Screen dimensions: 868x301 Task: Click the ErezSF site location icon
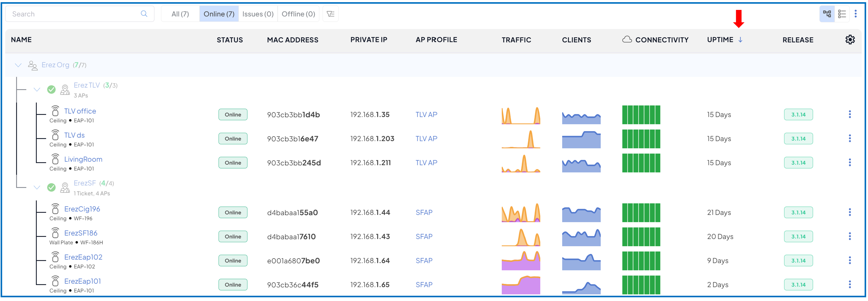[65, 187]
